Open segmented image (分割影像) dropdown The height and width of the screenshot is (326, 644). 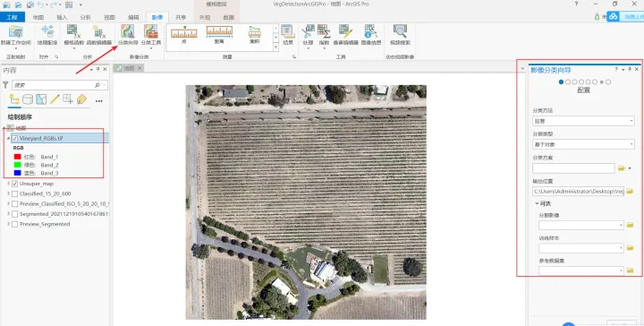click(581, 226)
